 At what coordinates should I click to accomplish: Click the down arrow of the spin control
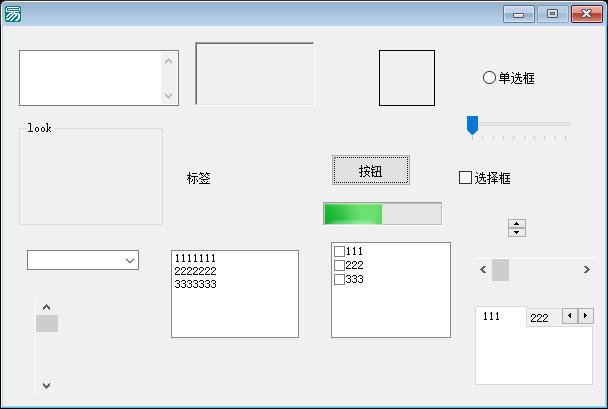point(517,232)
